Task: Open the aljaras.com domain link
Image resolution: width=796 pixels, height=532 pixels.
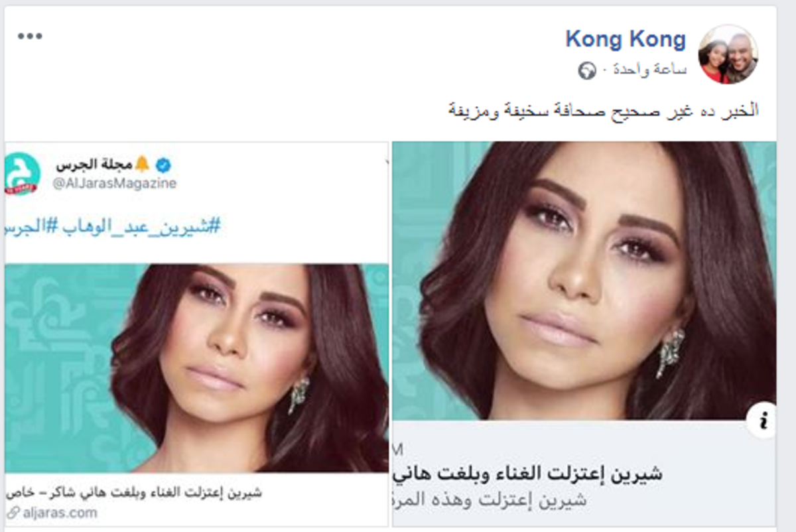Action: coord(60,512)
